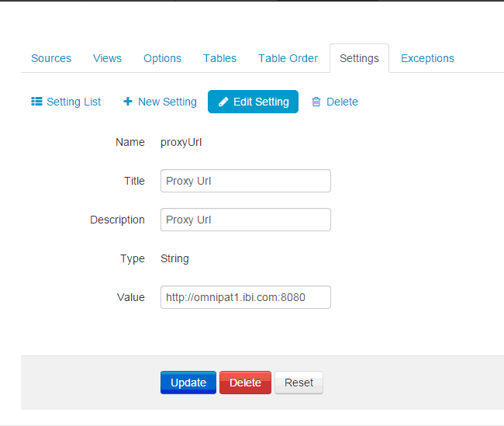Switch to the Sources tab
Image resolution: width=504 pixels, height=426 pixels.
click(51, 58)
